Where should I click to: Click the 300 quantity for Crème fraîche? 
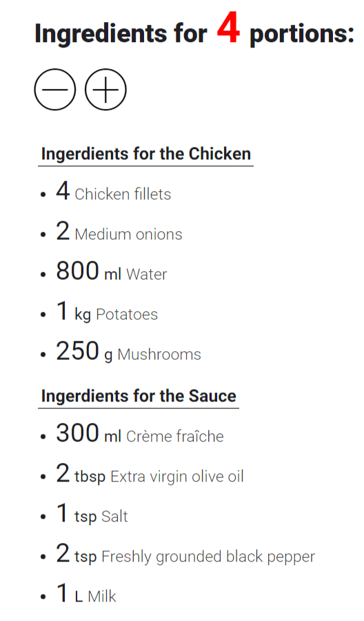point(77,433)
